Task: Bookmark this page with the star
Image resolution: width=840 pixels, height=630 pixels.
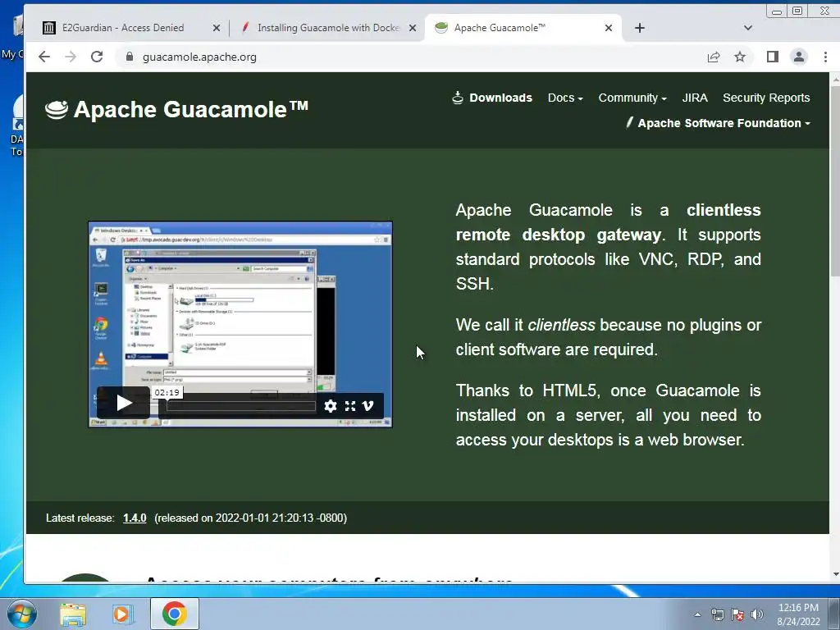Action: pyautogui.click(x=740, y=57)
